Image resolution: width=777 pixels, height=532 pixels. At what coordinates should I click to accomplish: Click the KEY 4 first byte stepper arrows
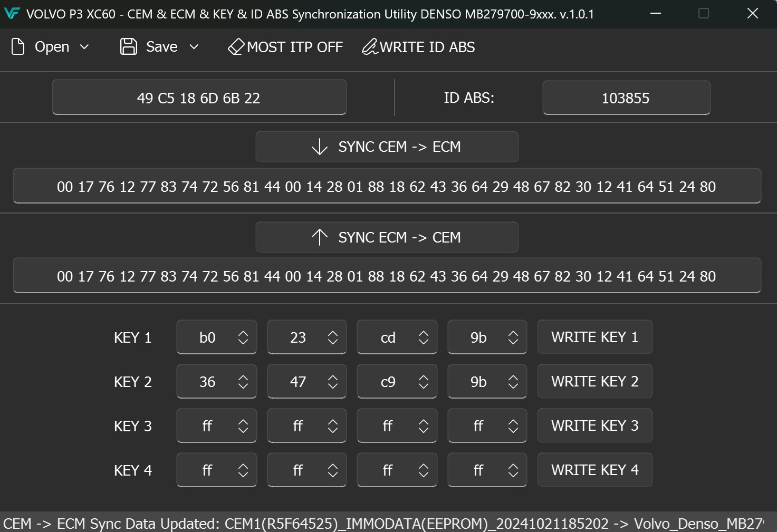[243, 470]
